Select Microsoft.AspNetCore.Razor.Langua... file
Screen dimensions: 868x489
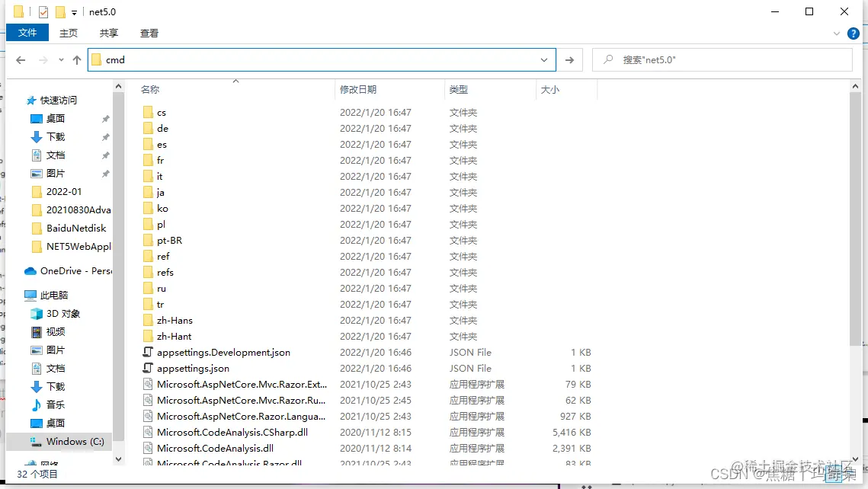click(x=241, y=416)
